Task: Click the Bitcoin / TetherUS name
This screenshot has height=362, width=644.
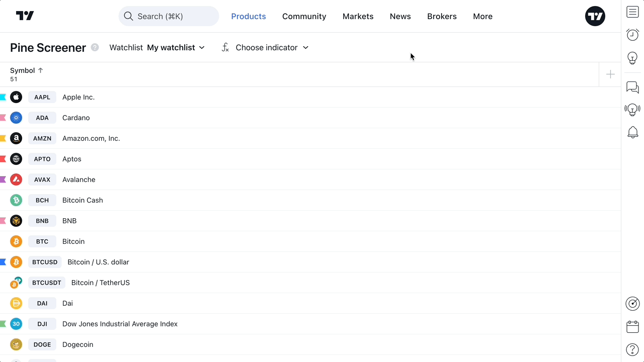Action: 101,283
